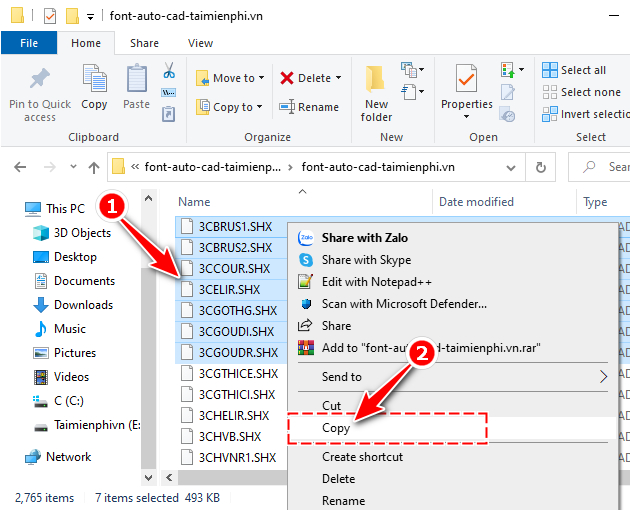This screenshot has height=510, width=630.
Task: Click the Edit icon in Open group
Action: (507, 92)
